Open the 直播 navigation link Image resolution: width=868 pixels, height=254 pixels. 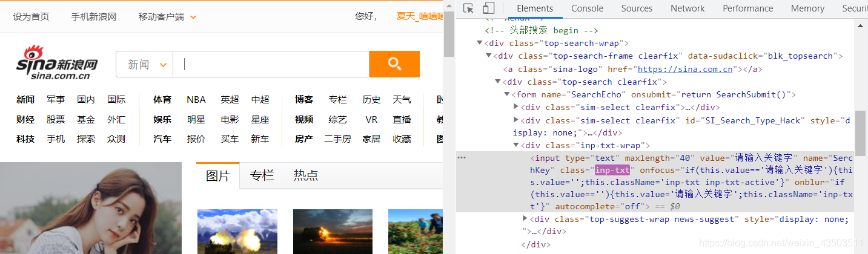[402, 119]
